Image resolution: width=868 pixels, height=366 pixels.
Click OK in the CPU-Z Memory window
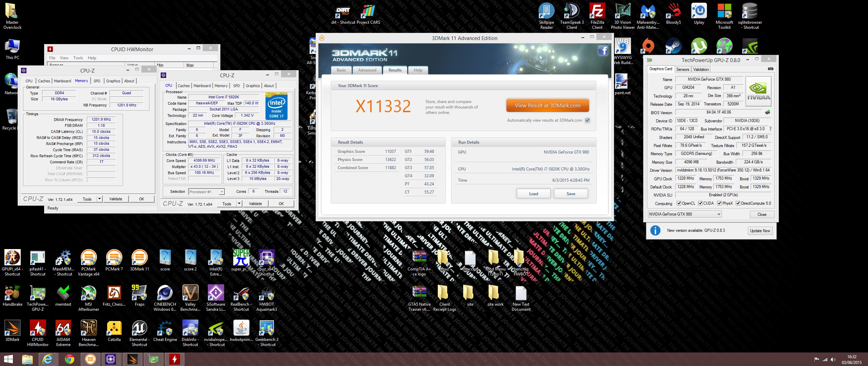pyautogui.click(x=141, y=199)
